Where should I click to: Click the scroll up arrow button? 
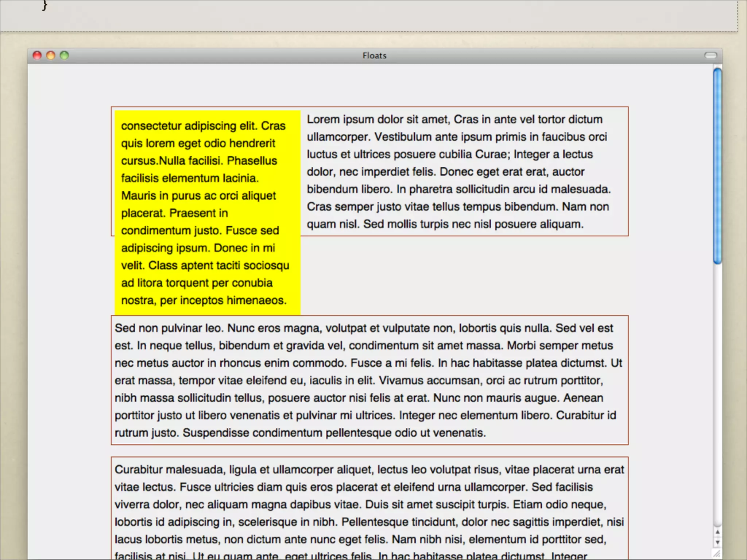tap(717, 532)
